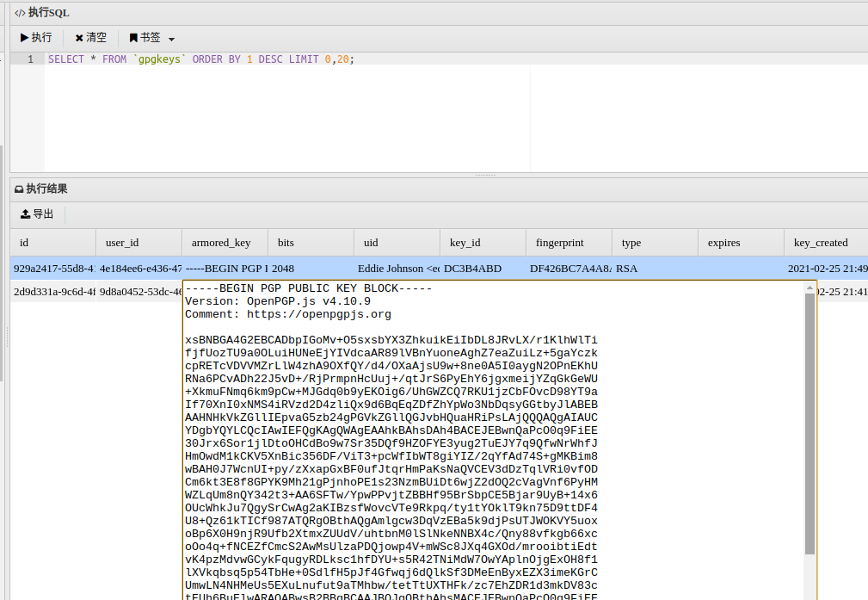
Task: Select the key_id cell DC3B4ABD
Action: tap(483, 269)
